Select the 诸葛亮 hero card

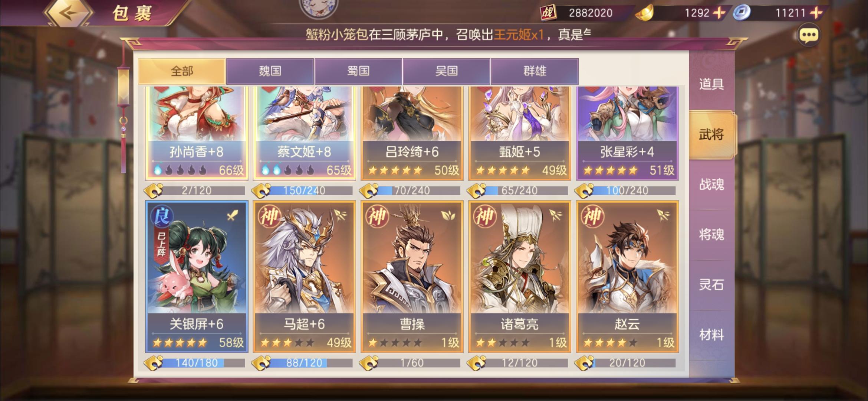pyautogui.click(x=519, y=277)
